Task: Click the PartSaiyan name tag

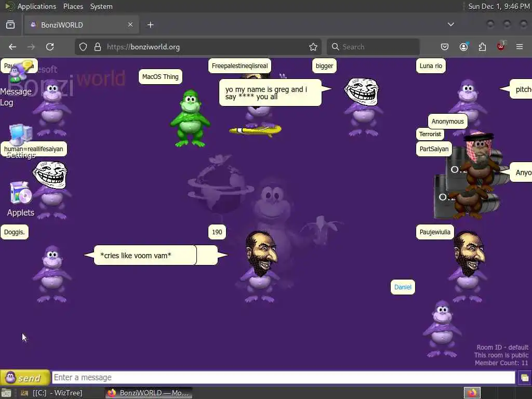Action: [x=434, y=149]
